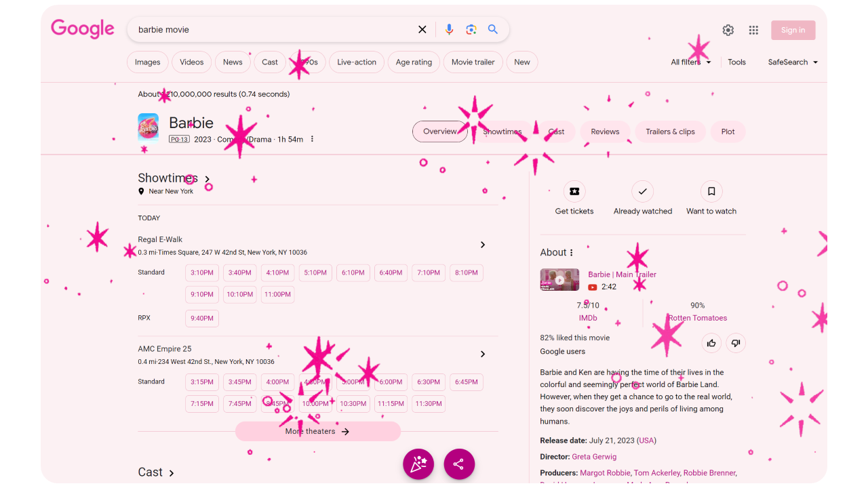This screenshot has height=488, width=868.
Task: Expand the Cast section arrow
Action: [x=172, y=473]
